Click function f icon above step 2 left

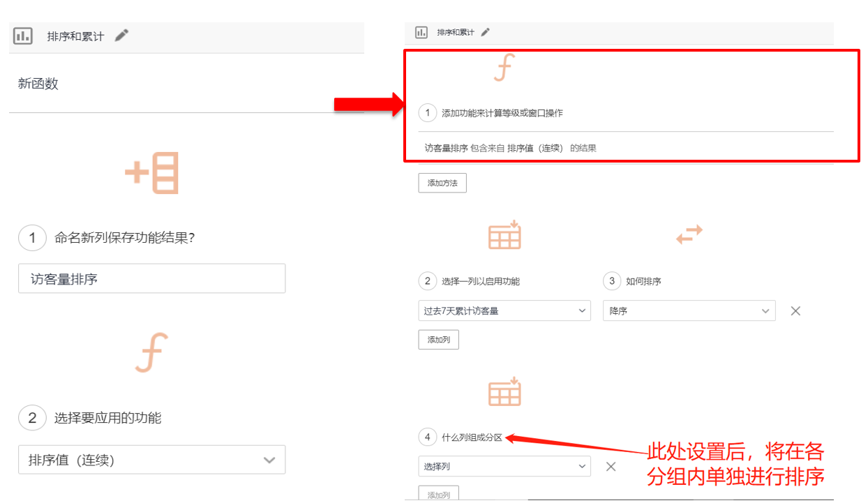point(151,353)
